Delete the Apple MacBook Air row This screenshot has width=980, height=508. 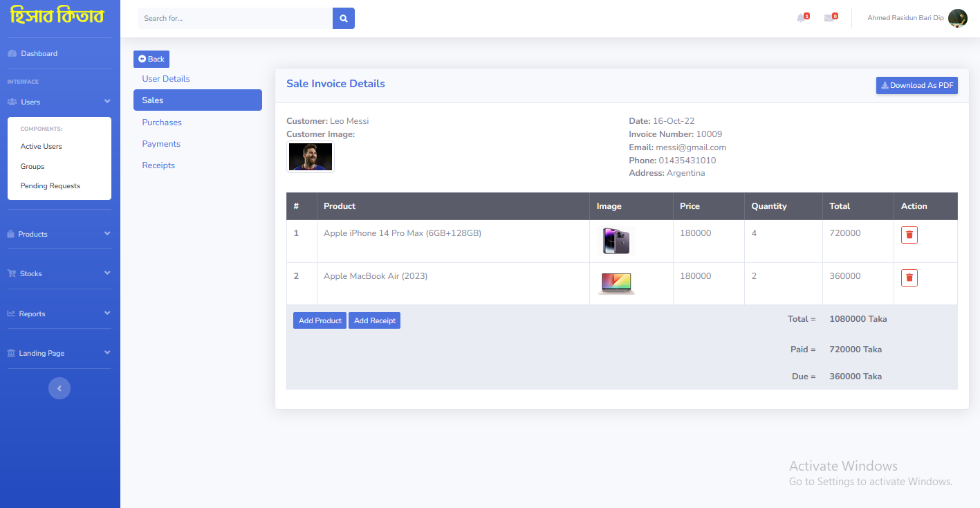pos(909,278)
